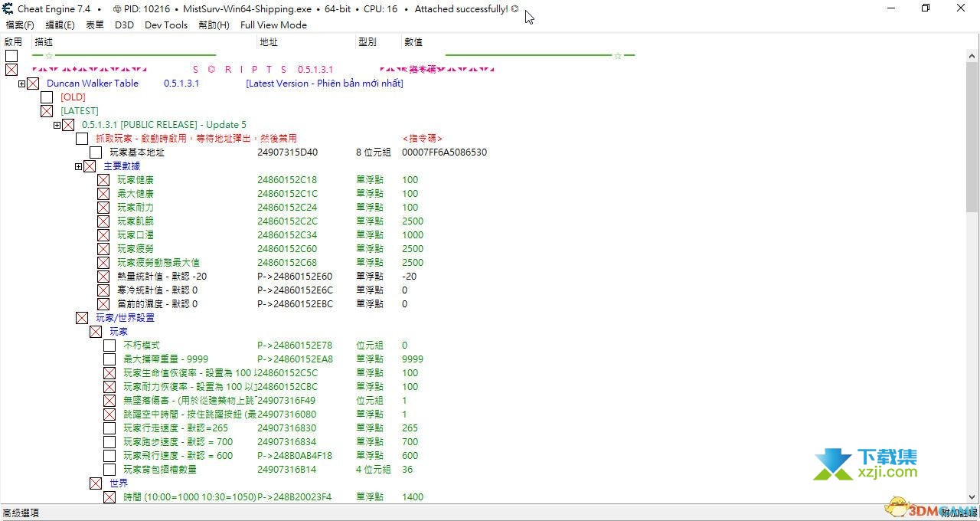Enable the 玩家背包插槽數量 checkbox
Image resolution: width=980 pixels, height=521 pixels.
tap(109, 470)
